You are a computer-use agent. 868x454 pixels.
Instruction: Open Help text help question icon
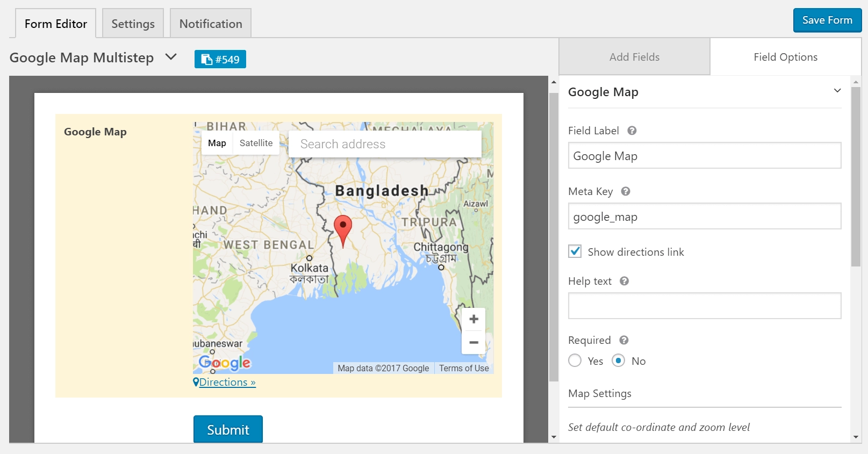tap(624, 281)
